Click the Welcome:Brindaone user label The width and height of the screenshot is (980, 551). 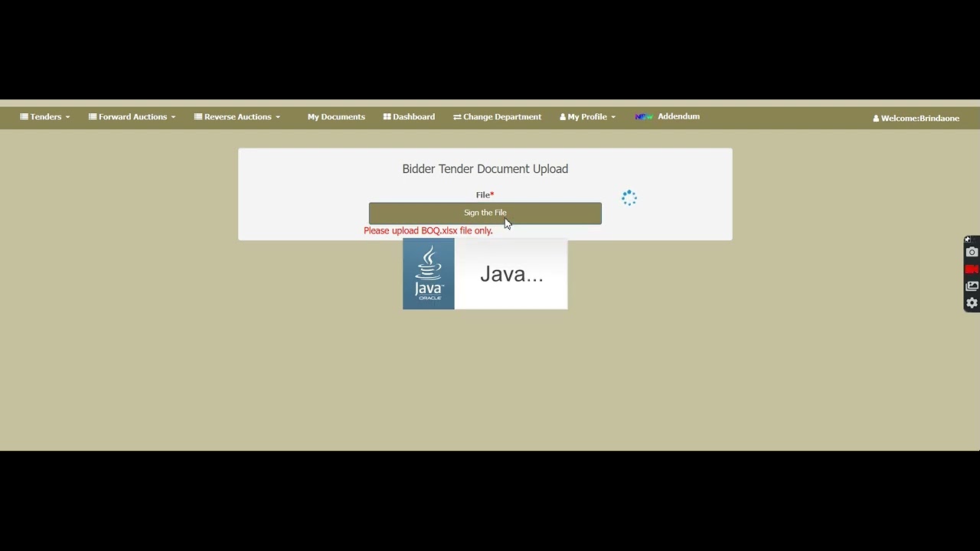coord(916,118)
